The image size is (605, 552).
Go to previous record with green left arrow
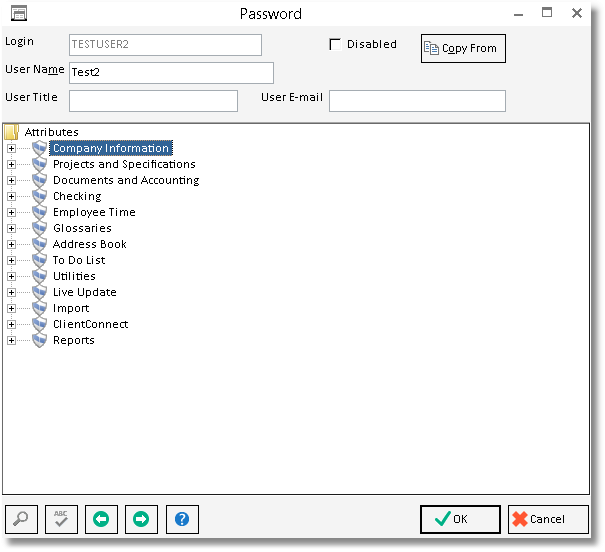[x=101, y=519]
